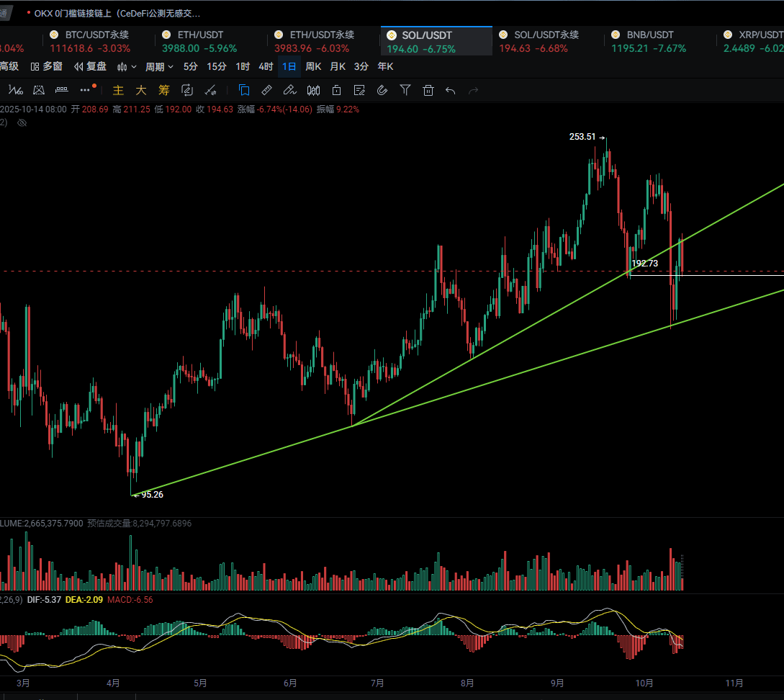Toggle the 主 main-force indicator
This screenshot has height=700, width=784.
pos(118,90)
